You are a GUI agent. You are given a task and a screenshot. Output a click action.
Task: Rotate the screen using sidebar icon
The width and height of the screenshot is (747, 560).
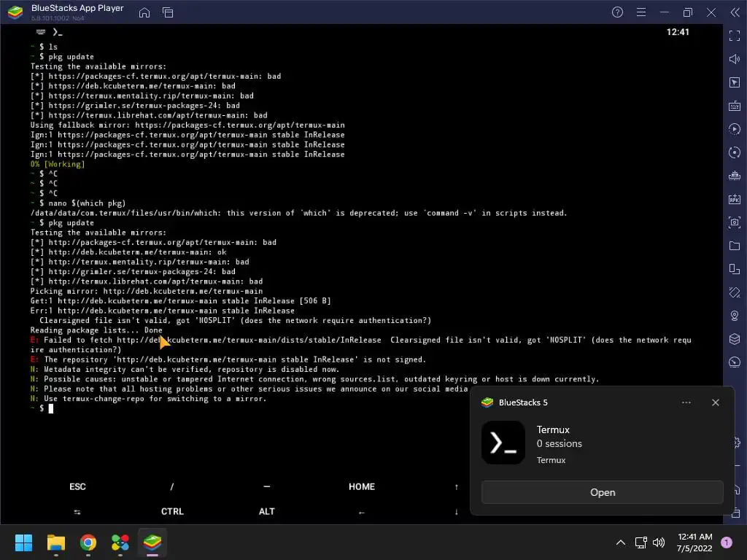(x=735, y=292)
